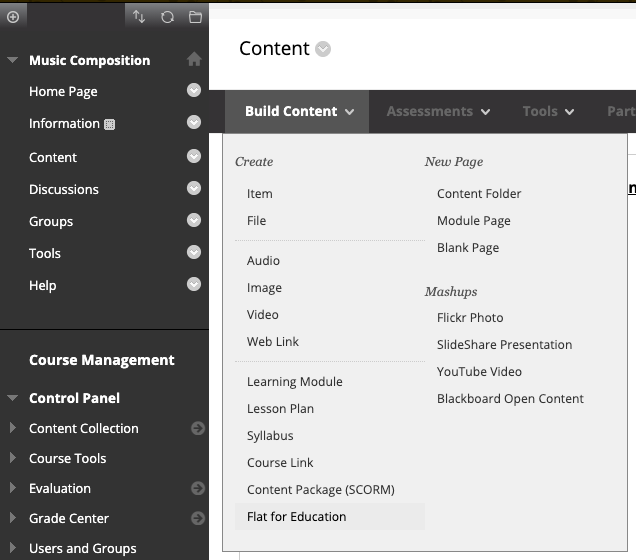Open Help in course menu
This screenshot has width=636, height=560.
[43, 285]
